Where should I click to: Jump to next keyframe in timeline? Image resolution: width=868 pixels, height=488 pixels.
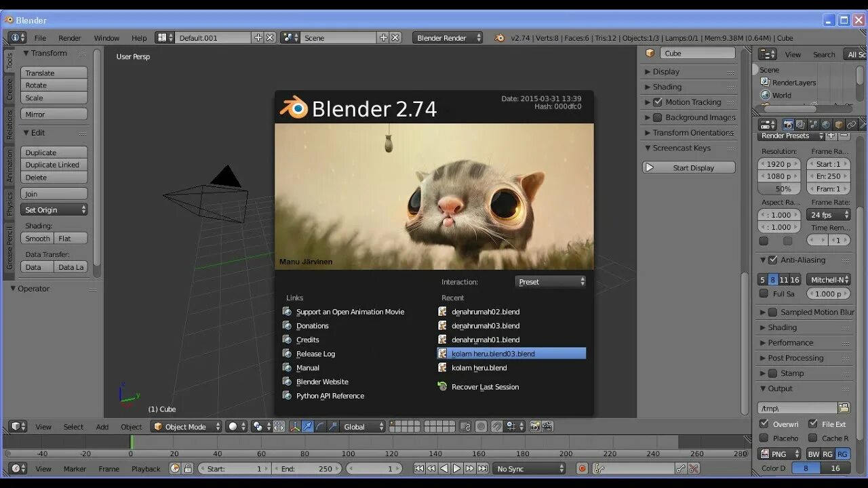click(x=470, y=468)
